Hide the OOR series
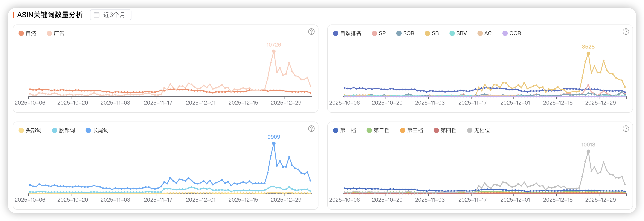Viewport: 644px width, 221px height. [512, 33]
